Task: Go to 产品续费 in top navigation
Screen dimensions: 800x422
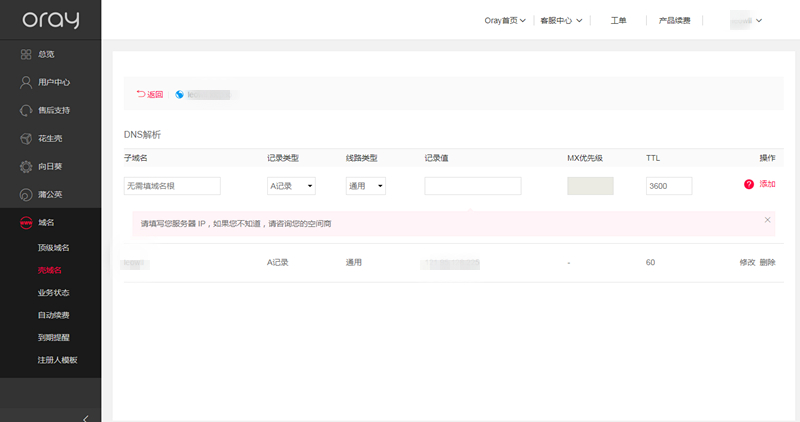Action: pyautogui.click(x=675, y=20)
